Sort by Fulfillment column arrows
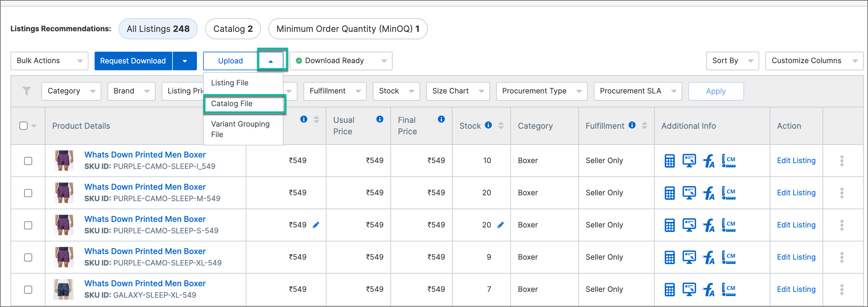 click(x=644, y=126)
